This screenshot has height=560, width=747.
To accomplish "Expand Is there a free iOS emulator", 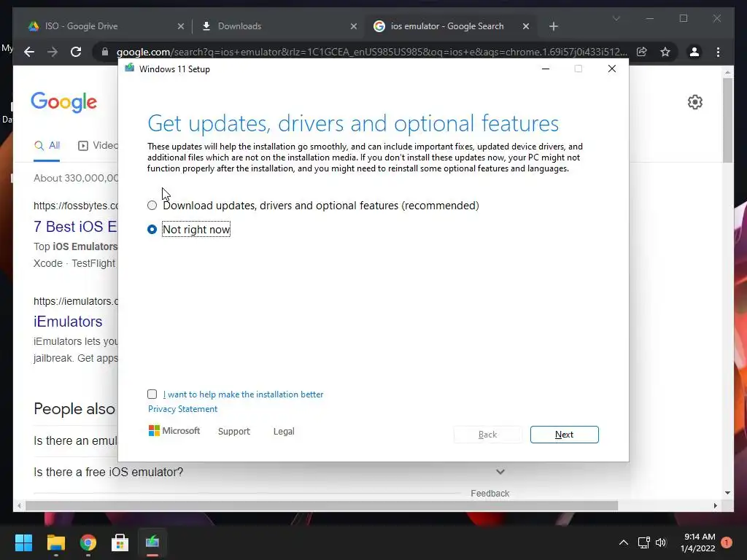I will [269, 472].
